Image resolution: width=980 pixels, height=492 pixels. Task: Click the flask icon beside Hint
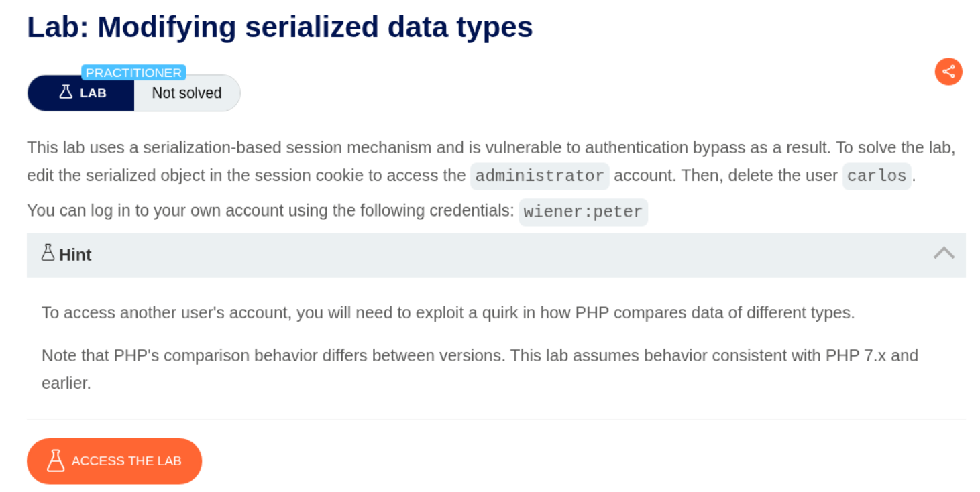pyautogui.click(x=48, y=253)
